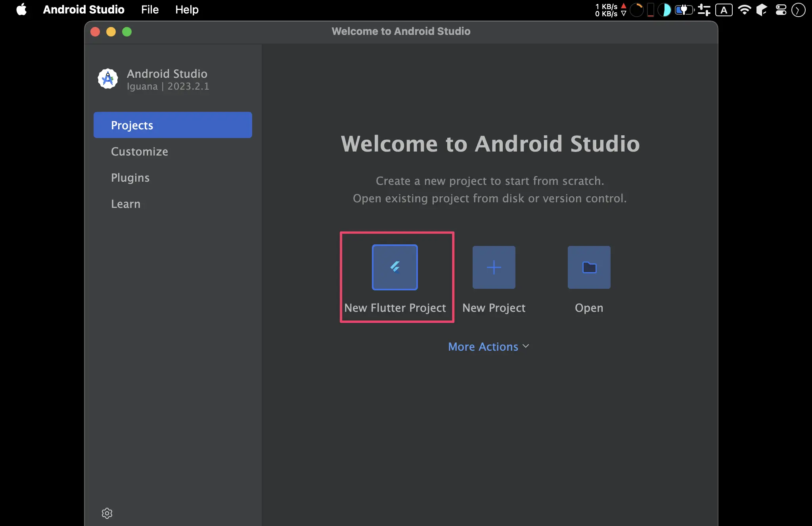Click the red-bottomed memory bar icon
Screen dimensions: 812x526
[x=651, y=10]
